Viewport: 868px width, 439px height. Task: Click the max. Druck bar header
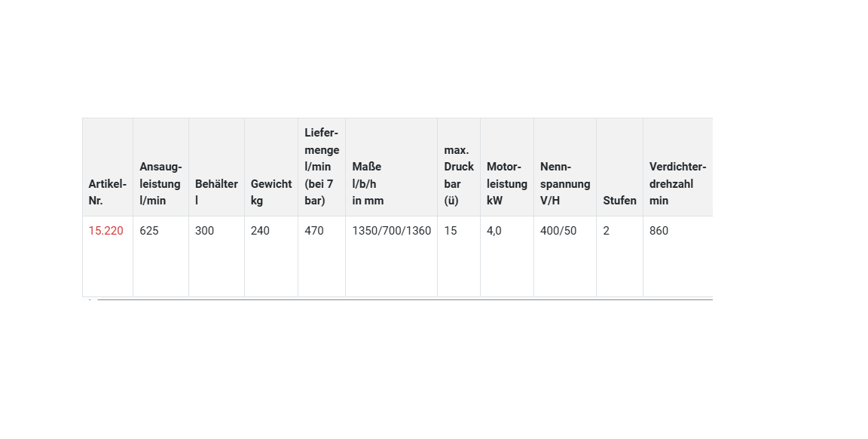(458, 175)
